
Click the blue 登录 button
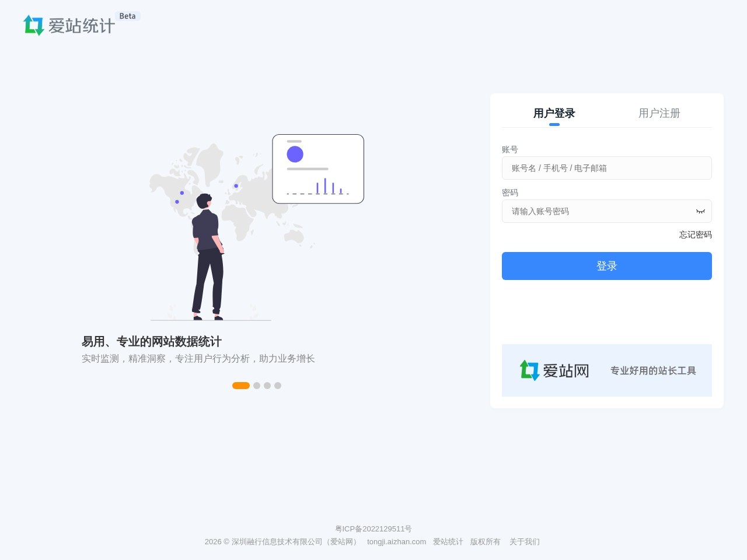[607, 265]
